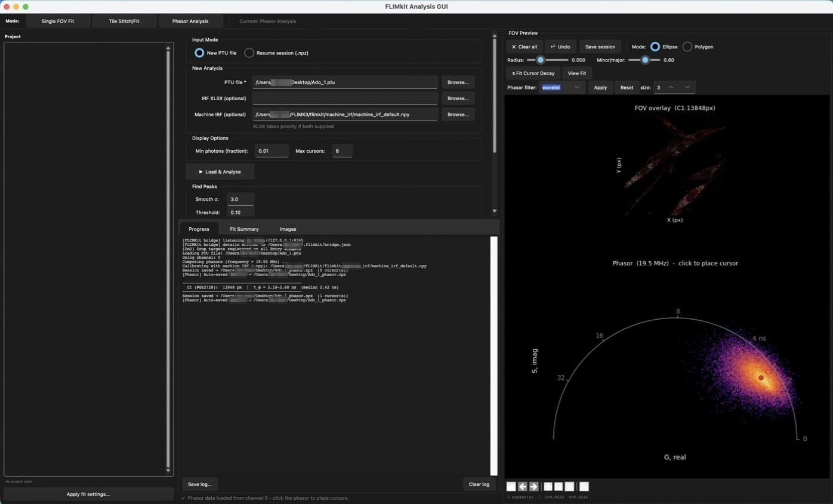Start Load & Analyse

[220, 172]
